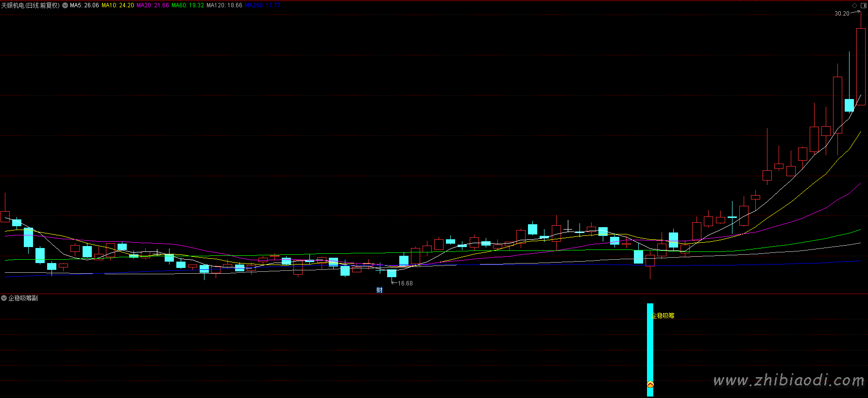
Task: Click the 30.20 high price marker
Action: click(842, 14)
